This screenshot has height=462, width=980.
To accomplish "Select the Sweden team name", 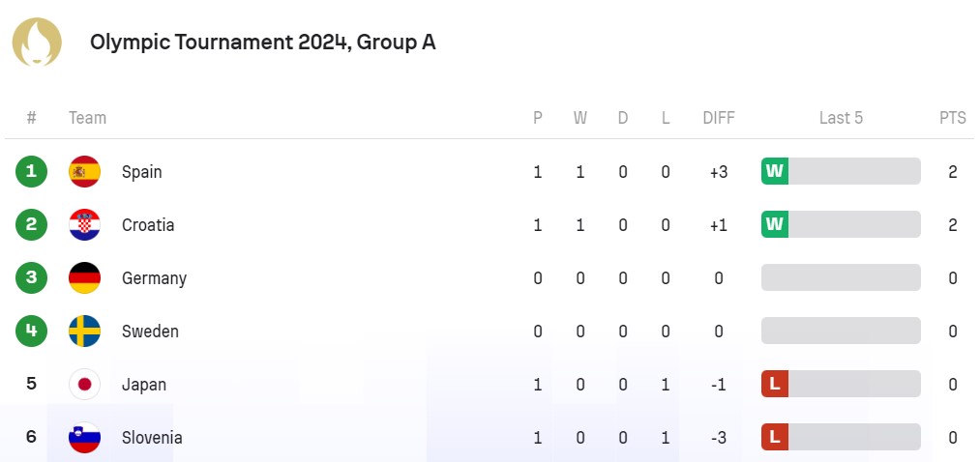I will click(x=150, y=332).
